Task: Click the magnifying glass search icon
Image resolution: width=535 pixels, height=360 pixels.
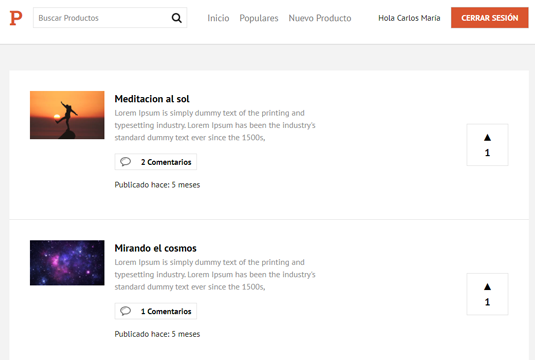Action: point(176,18)
